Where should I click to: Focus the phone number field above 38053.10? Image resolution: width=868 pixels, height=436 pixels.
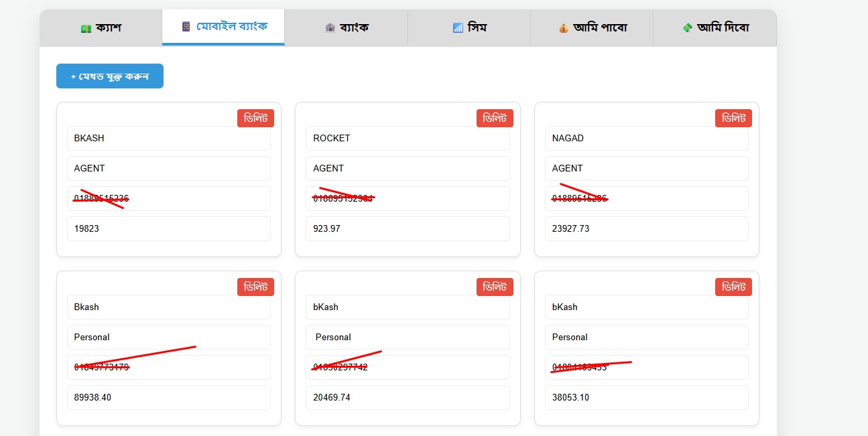click(x=647, y=367)
